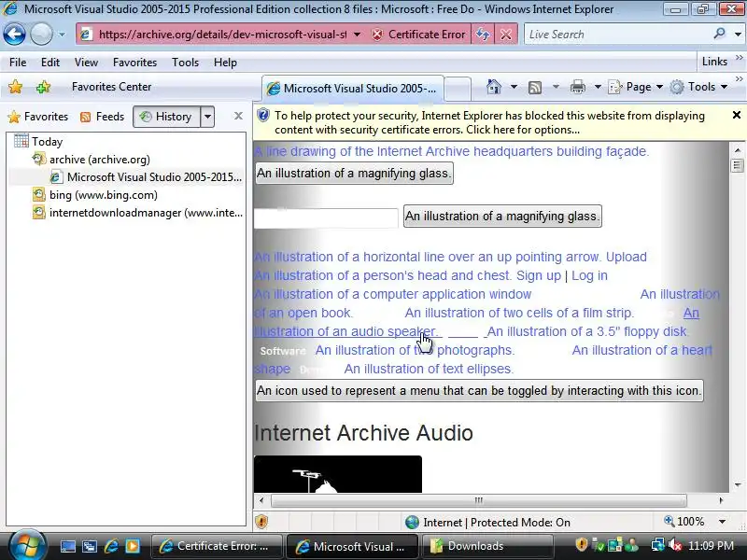
Task: Dismiss the yellow information bar with X
Action: [x=736, y=115]
